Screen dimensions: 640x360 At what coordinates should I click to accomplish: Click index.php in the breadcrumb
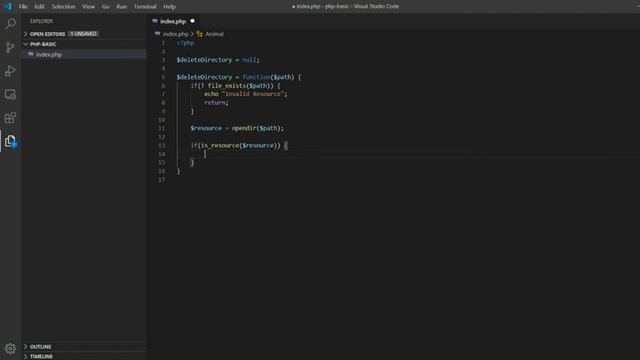pos(176,34)
